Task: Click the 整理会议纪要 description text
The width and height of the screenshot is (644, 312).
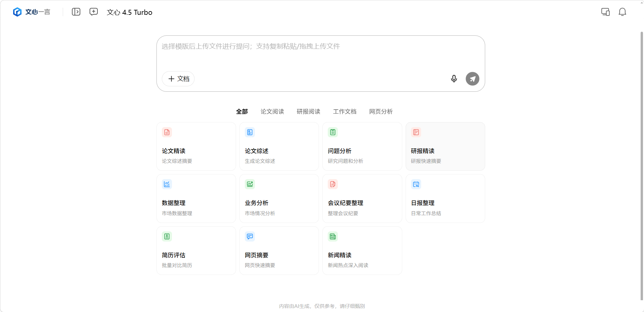Action: point(343,214)
